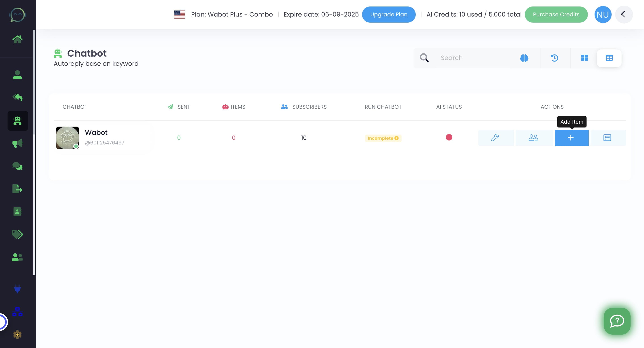Image resolution: width=644 pixels, height=348 pixels.
Task: Open language selector US flag
Action: coord(179,15)
